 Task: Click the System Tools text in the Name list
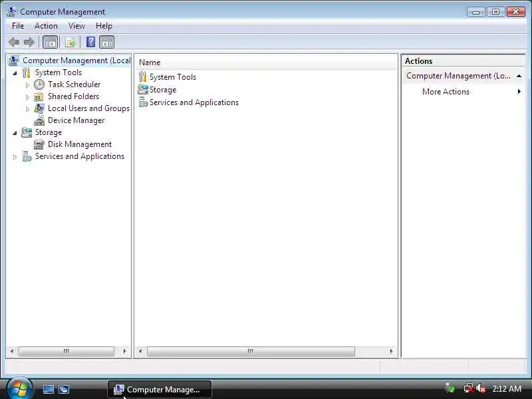pyautogui.click(x=173, y=77)
